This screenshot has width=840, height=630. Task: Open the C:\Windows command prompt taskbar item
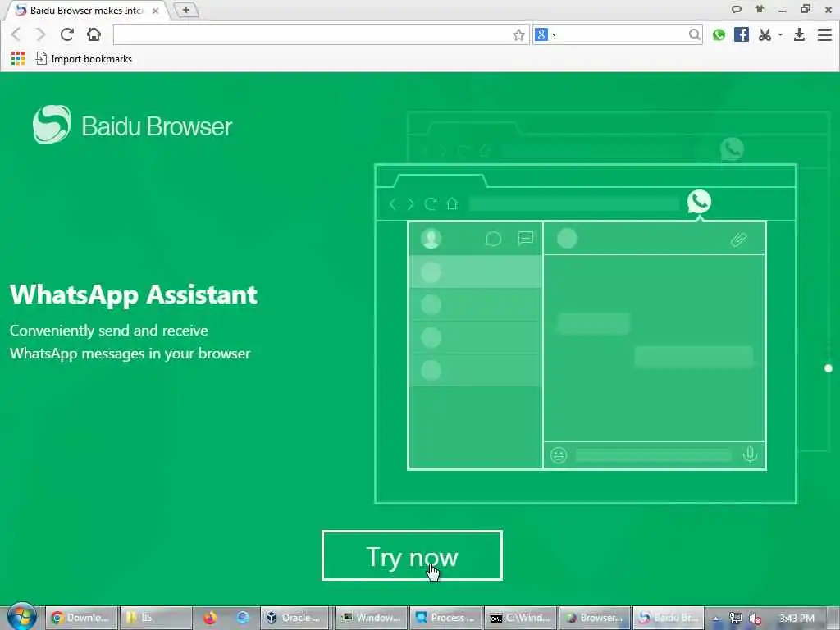click(x=520, y=618)
